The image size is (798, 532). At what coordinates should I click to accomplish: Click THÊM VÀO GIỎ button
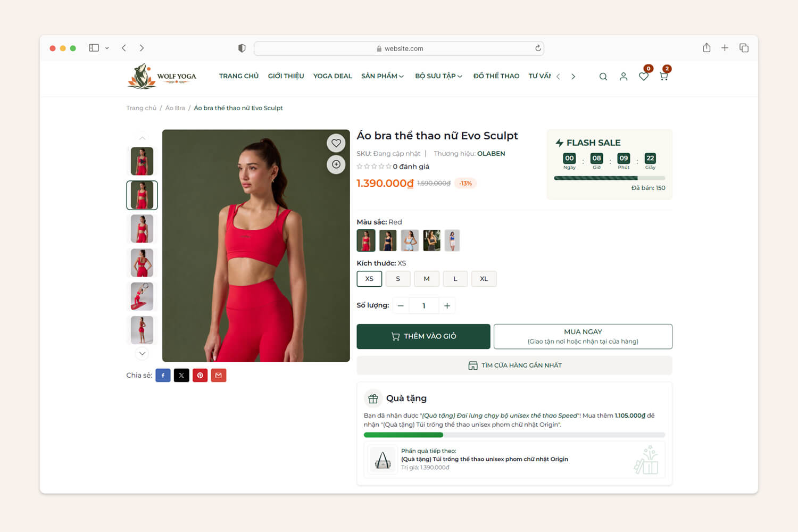pos(423,337)
